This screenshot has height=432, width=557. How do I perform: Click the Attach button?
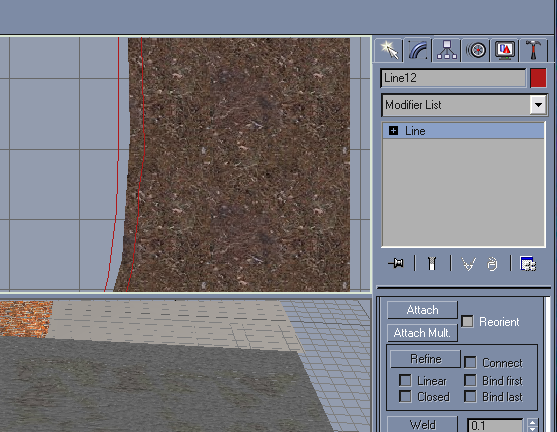[422, 310]
